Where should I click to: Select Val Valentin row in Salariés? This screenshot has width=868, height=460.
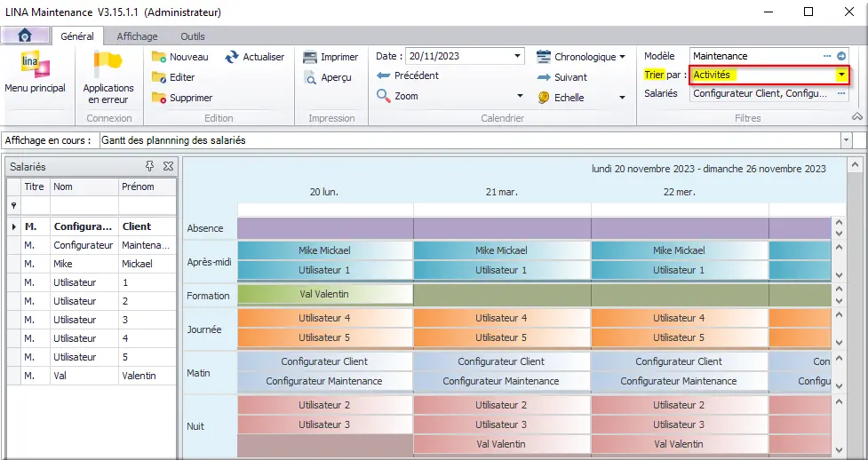pos(92,376)
